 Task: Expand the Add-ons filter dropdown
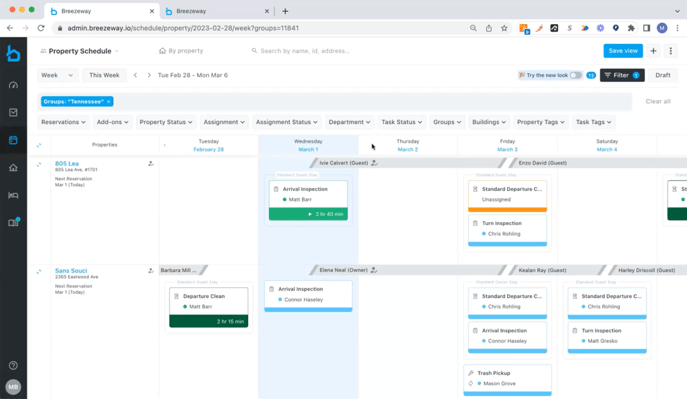click(113, 122)
